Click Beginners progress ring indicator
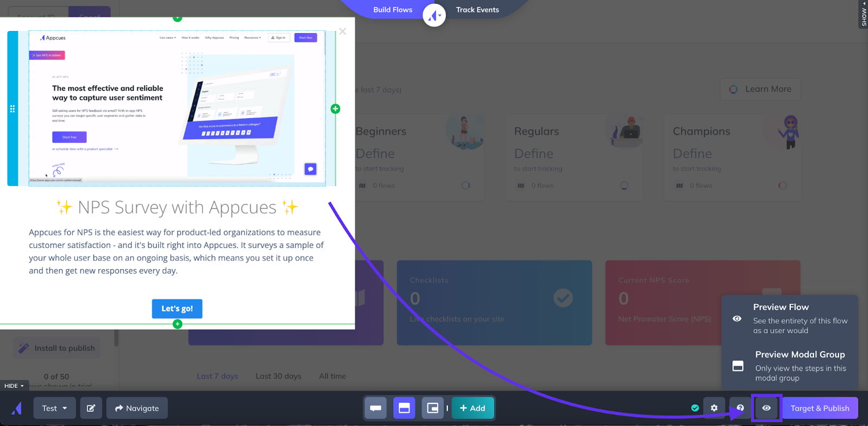 [x=465, y=186]
